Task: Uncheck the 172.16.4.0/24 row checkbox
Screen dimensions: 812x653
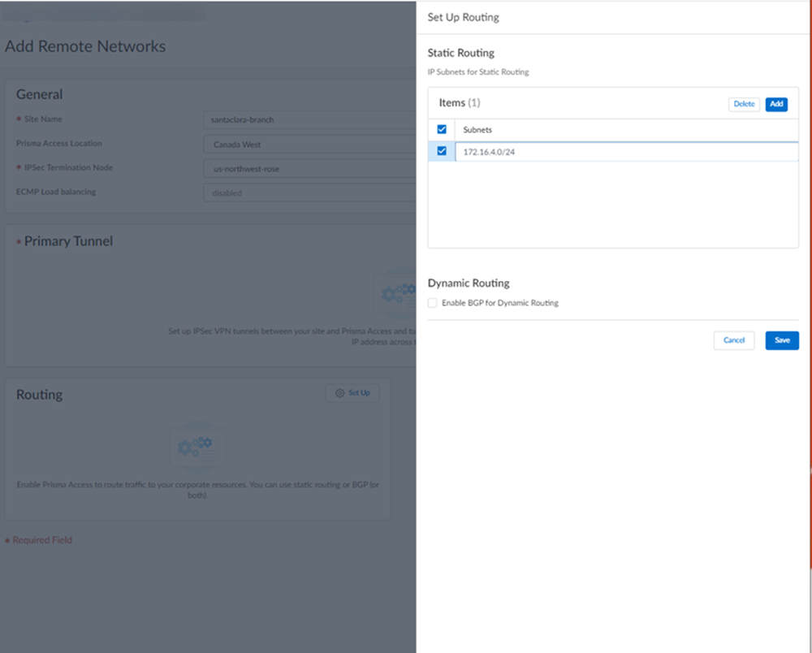Action: (x=442, y=151)
